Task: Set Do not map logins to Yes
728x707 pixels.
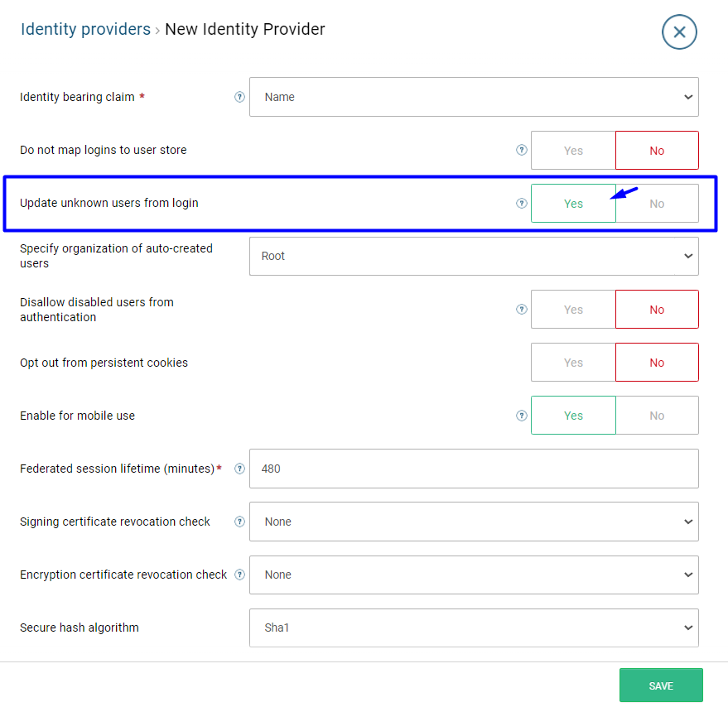Action: tap(573, 151)
